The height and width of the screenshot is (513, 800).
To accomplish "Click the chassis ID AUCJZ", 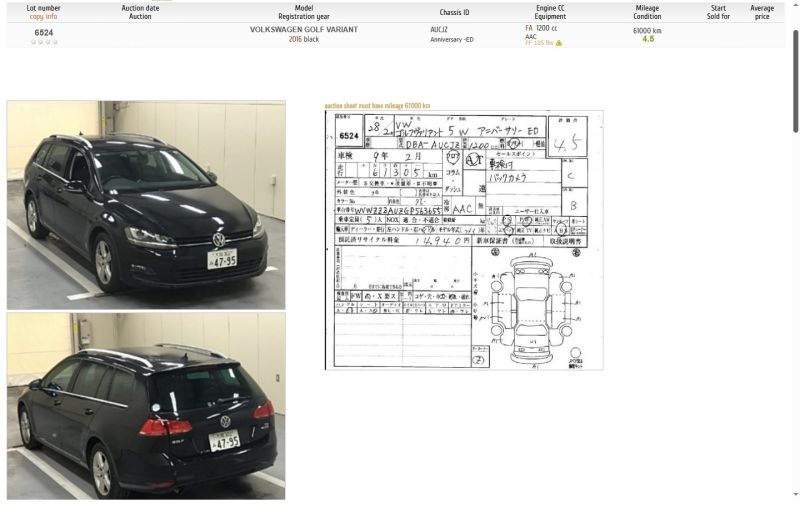I will 439,30.
